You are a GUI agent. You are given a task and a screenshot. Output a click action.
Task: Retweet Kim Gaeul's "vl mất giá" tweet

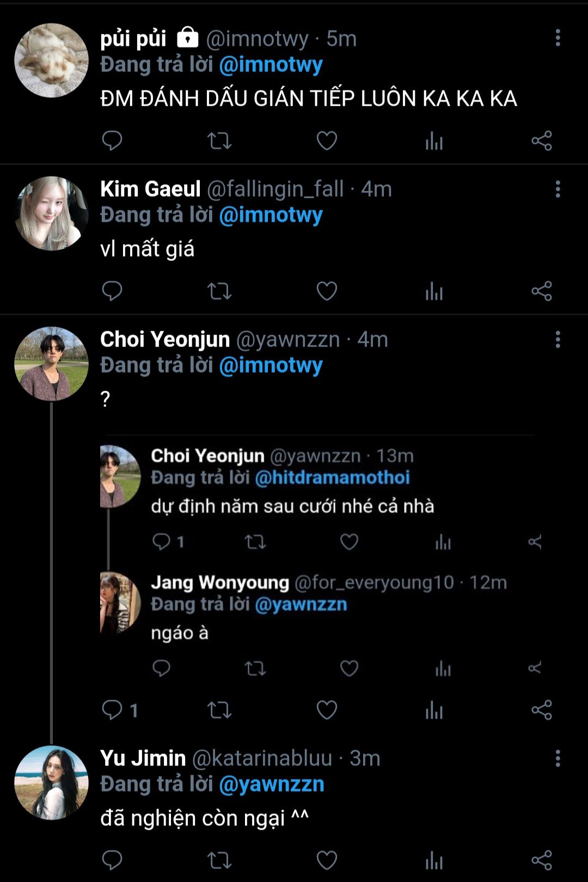(219, 291)
